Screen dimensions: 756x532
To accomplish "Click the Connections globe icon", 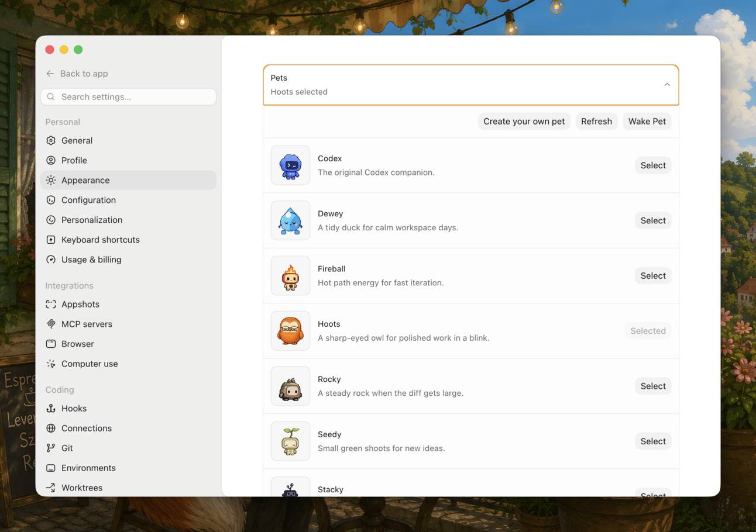I will [x=51, y=428].
